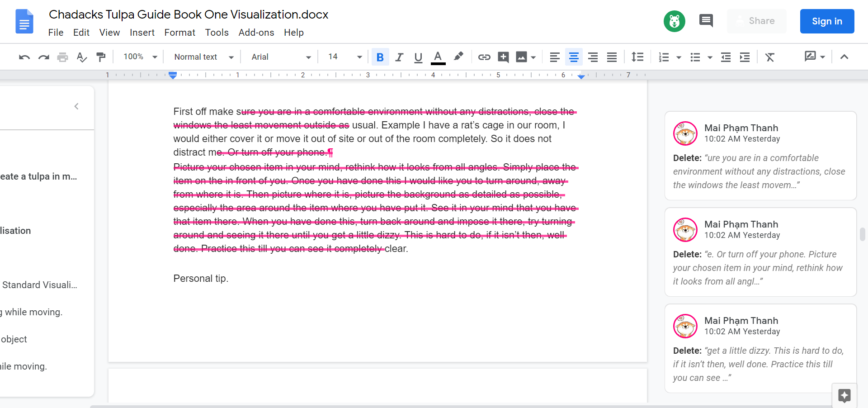Align text to the right
Screen dimensions: 868x408
[593, 57]
